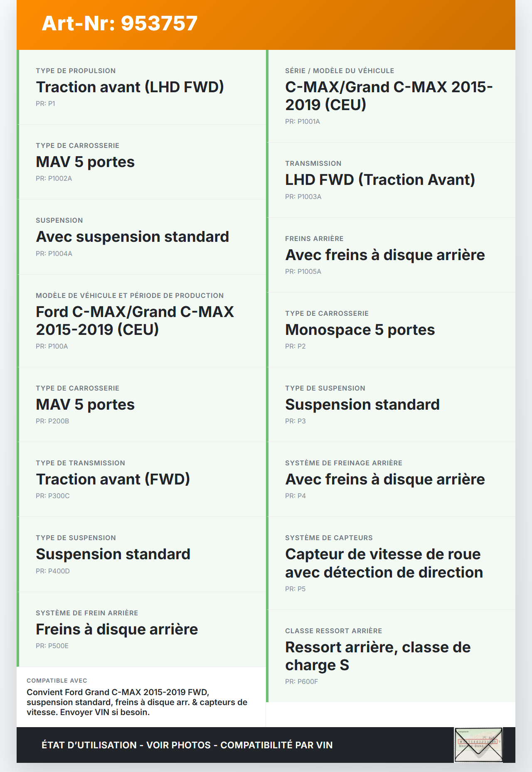The width and height of the screenshot is (532, 772).
Task: Click the LHD FWD (Traction Avant) transmission card
Action: (x=391, y=180)
